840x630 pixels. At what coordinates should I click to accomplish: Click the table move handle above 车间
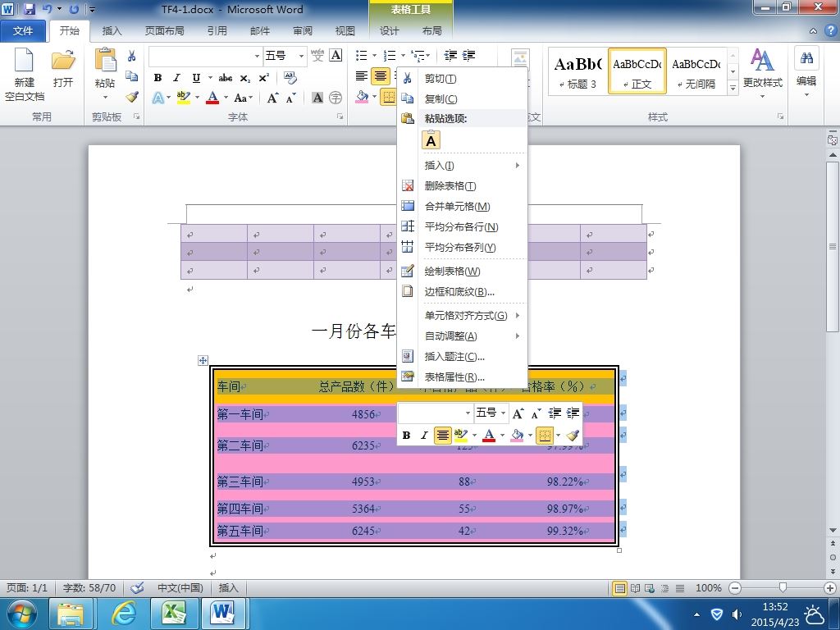pos(203,361)
